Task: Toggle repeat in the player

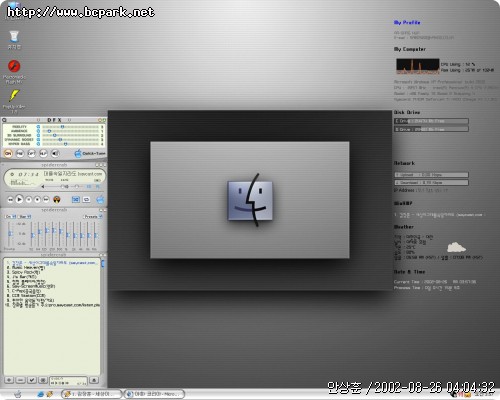Action: click(x=87, y=199)
